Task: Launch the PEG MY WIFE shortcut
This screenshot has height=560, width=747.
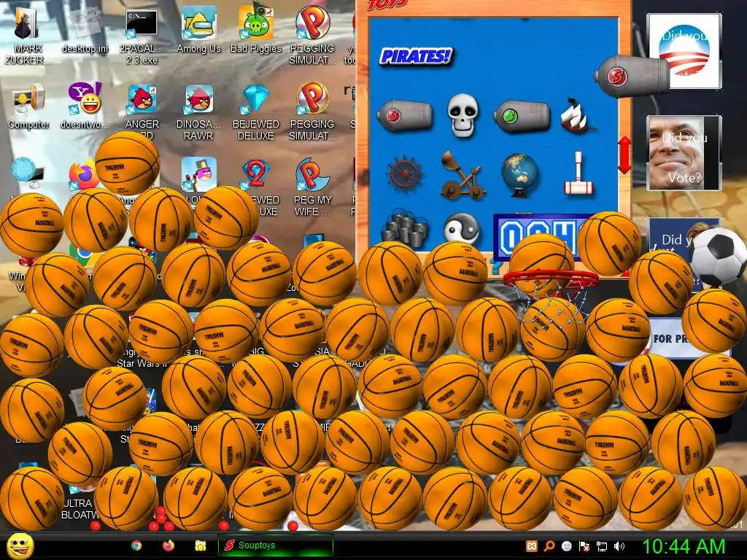Action: 312,187
